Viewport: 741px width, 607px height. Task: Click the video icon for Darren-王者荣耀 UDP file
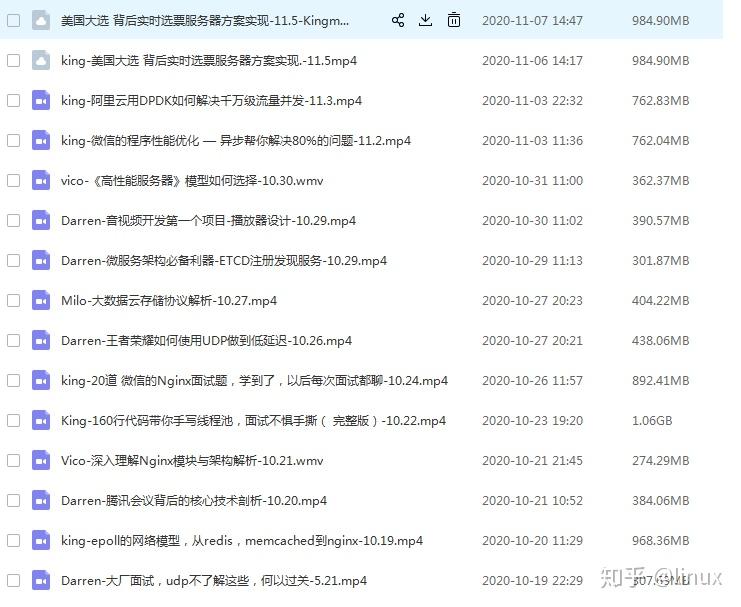click(41, 340)
